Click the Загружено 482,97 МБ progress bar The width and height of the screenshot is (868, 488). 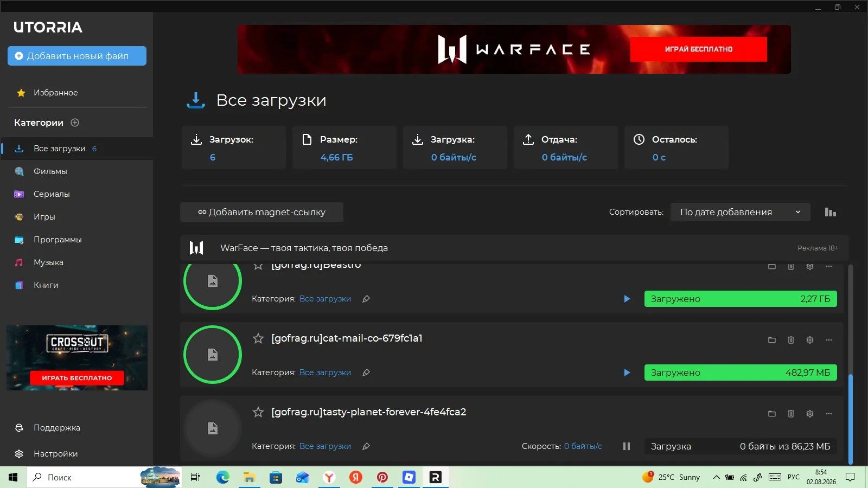click(741, 373)
